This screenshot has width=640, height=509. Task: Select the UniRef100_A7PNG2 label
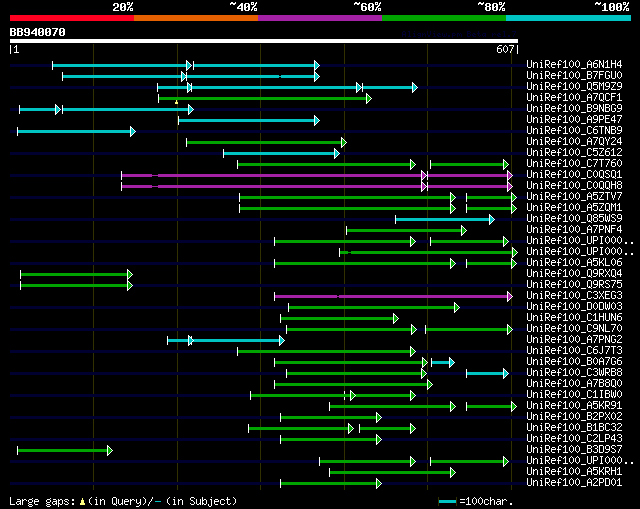pos(574,340)
